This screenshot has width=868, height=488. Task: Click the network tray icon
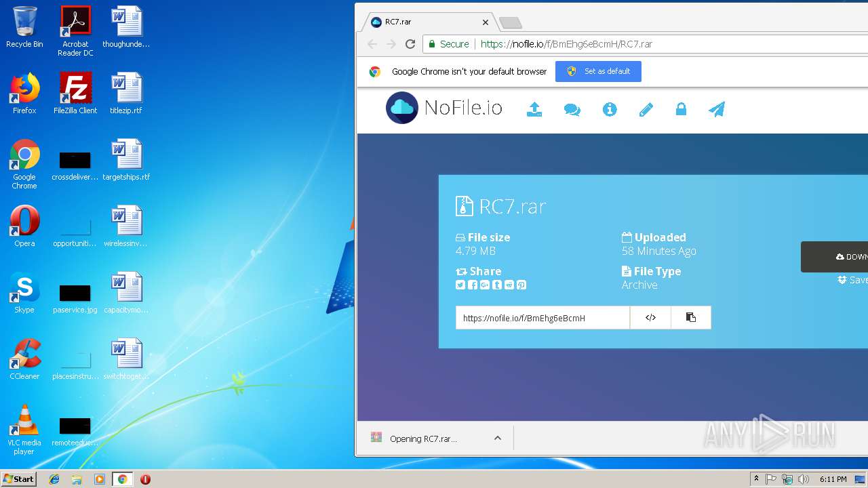[x=787, y=479]
